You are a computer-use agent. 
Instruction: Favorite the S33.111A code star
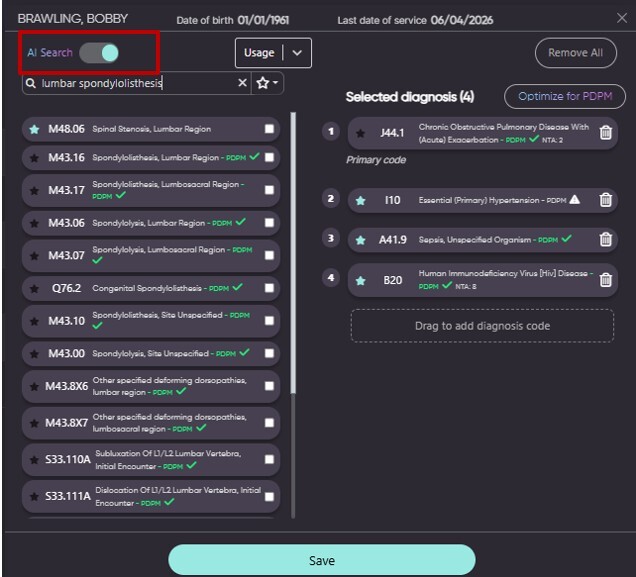click(x=34, y=496)
